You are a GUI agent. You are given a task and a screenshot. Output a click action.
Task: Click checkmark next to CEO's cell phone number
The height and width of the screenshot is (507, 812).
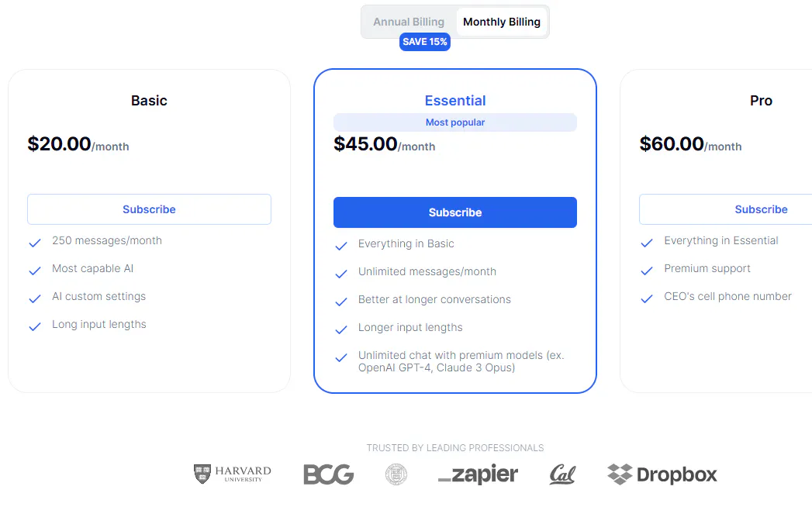647,299
